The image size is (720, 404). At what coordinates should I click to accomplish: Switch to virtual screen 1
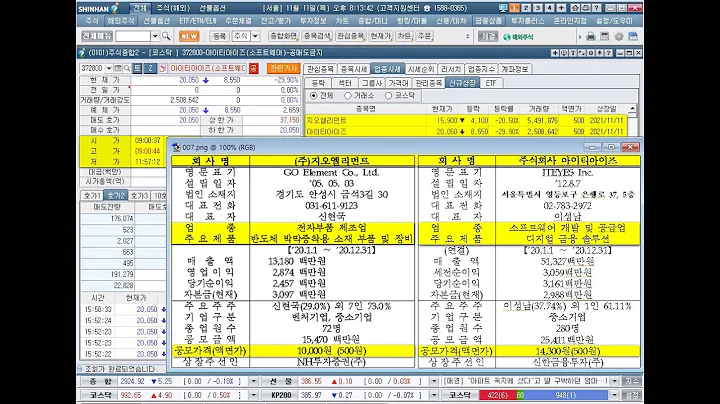tap(514, 8)
